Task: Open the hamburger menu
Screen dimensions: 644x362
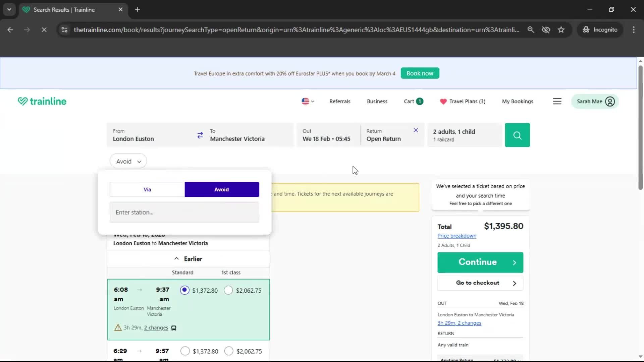Action: [x=557, y=101]
